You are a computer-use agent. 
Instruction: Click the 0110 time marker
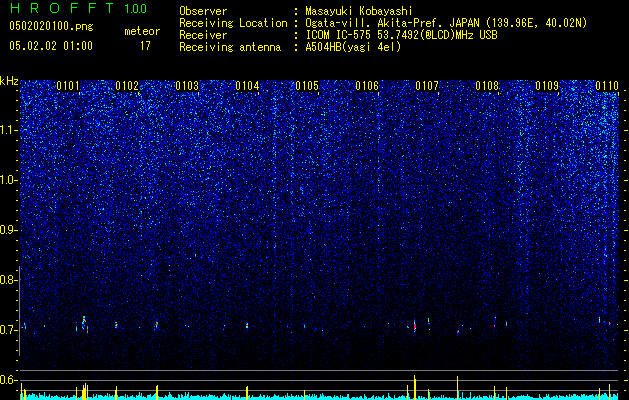coord(607,85)
